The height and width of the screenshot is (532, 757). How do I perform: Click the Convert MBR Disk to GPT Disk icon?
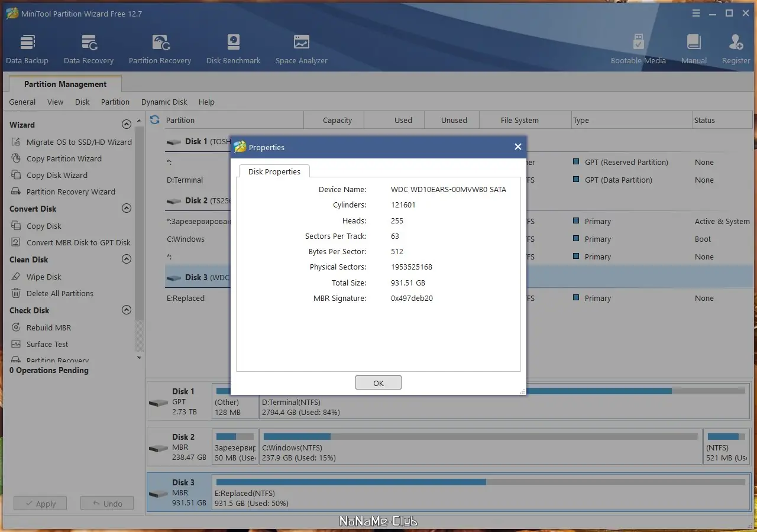point(16,242)
